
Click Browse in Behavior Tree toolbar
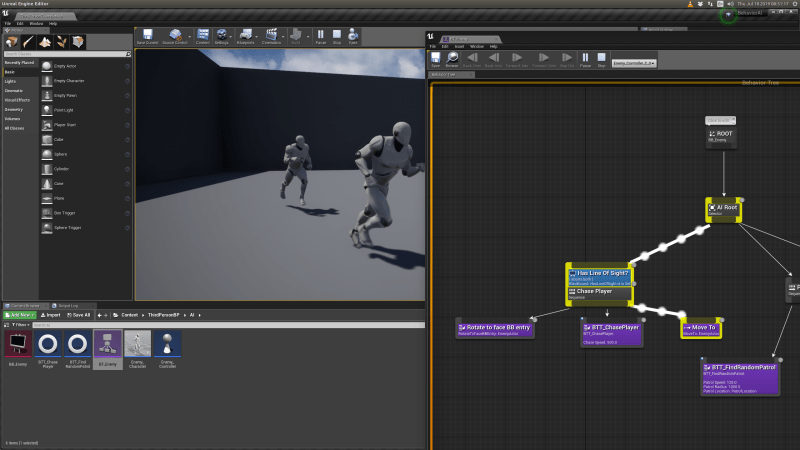(x=452, y=61)
